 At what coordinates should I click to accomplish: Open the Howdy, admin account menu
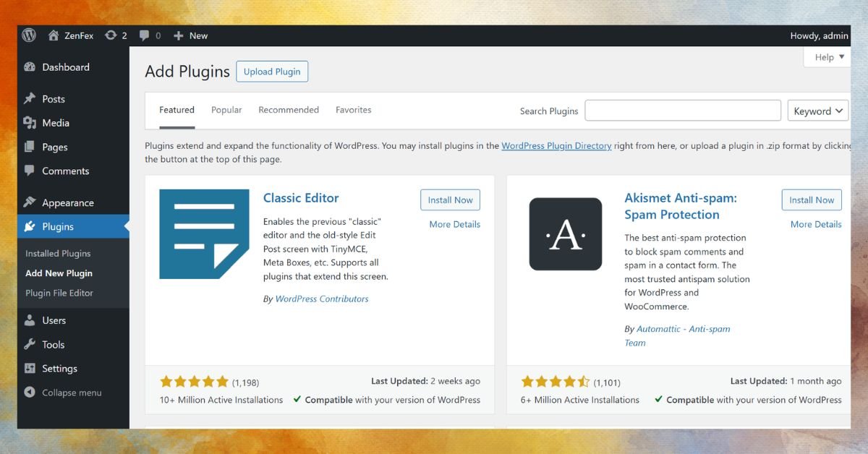click(x=819, y=35)
